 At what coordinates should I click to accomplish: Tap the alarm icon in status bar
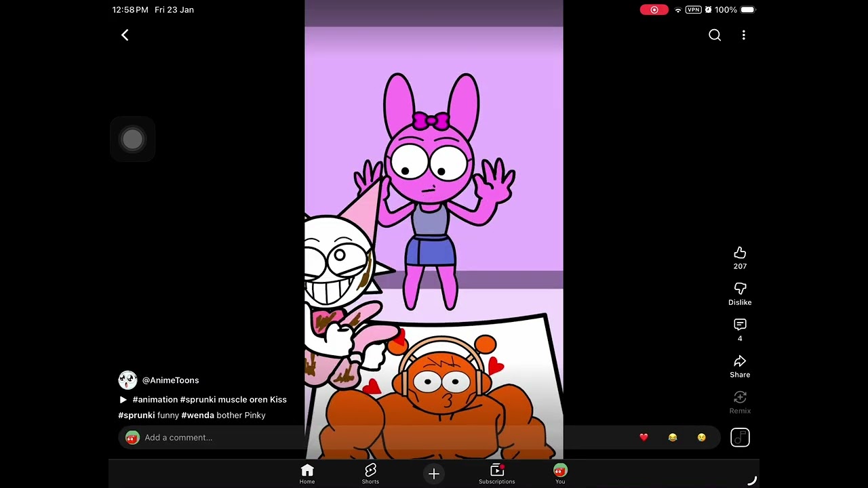coord(708,10)
